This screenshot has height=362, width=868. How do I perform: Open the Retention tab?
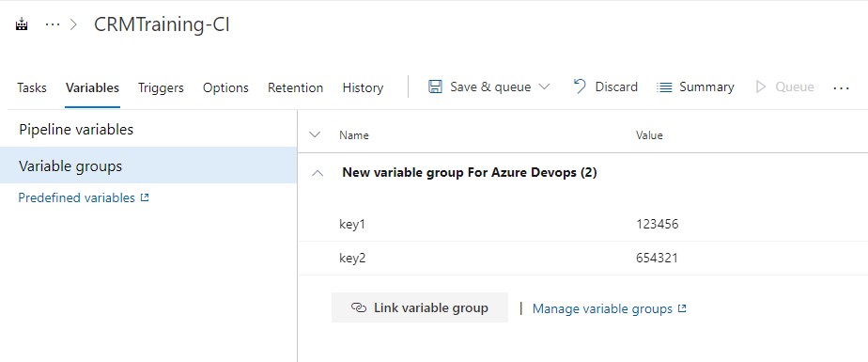tap(296, 87)
